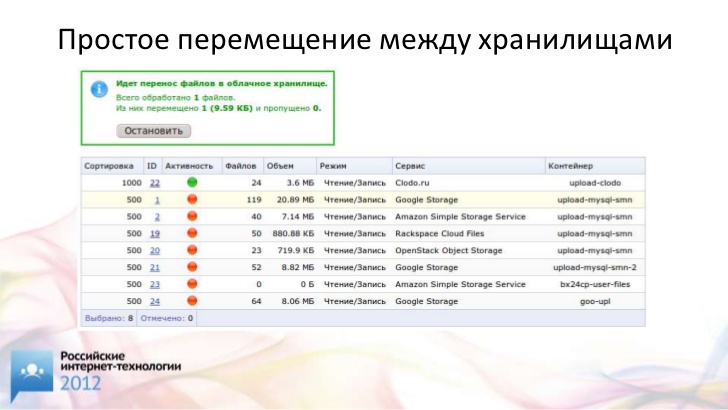Click the Остановить button
This screenshot has height=410, width=728.
(x=153, y=130)
